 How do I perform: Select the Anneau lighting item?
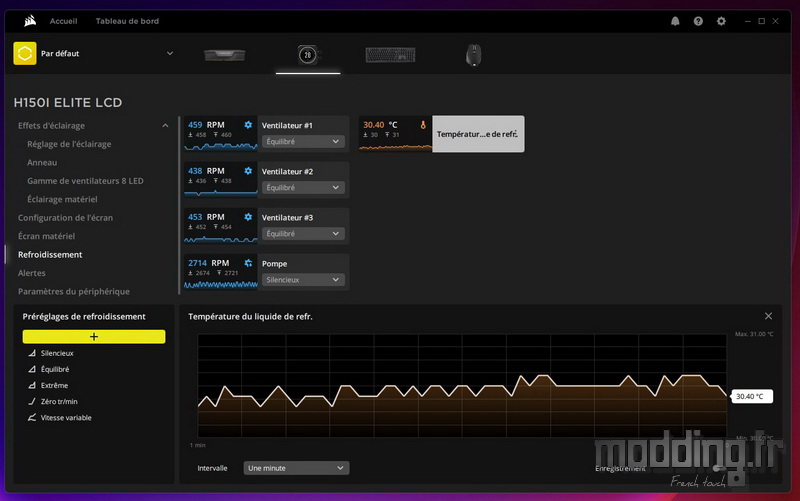(x=42, y=162)
